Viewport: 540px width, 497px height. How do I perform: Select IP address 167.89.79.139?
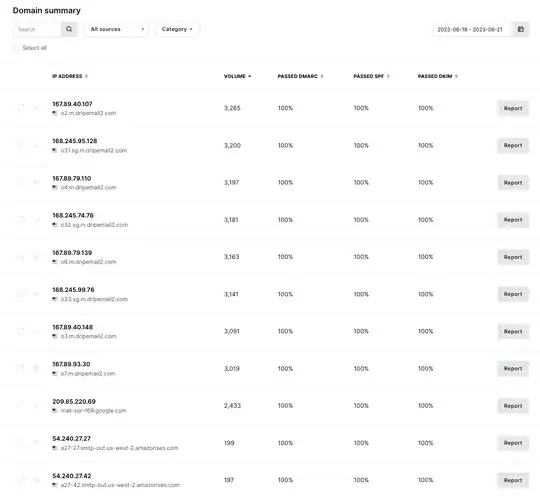[x=72, y=252]
